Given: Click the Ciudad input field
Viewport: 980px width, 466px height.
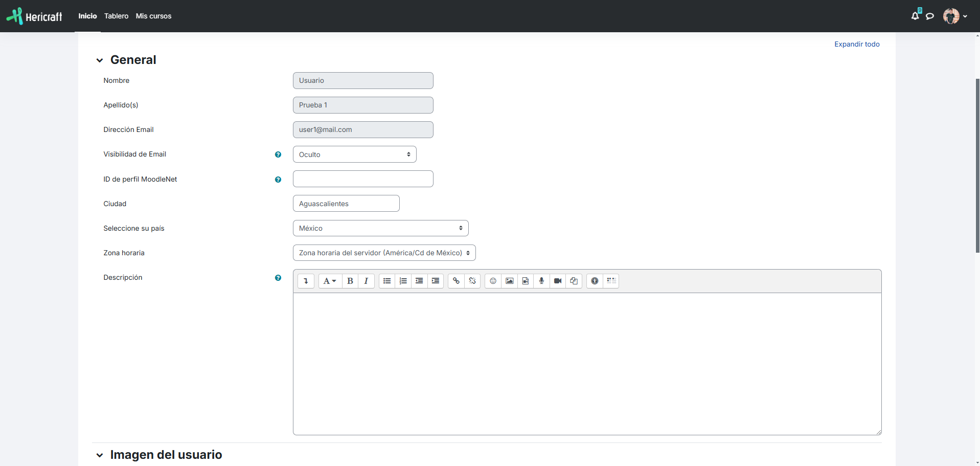Looking at the screenshot, I should [346, 204].
